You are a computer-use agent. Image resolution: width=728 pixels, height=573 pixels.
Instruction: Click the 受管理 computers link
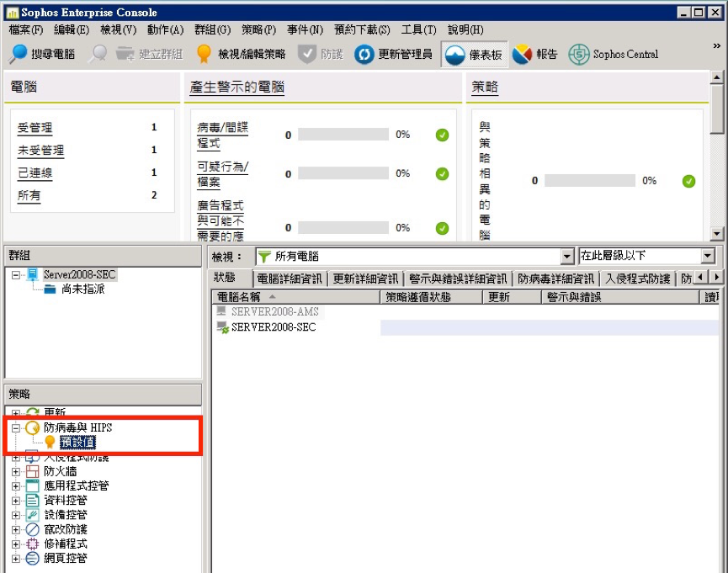(x=35, y=128)
